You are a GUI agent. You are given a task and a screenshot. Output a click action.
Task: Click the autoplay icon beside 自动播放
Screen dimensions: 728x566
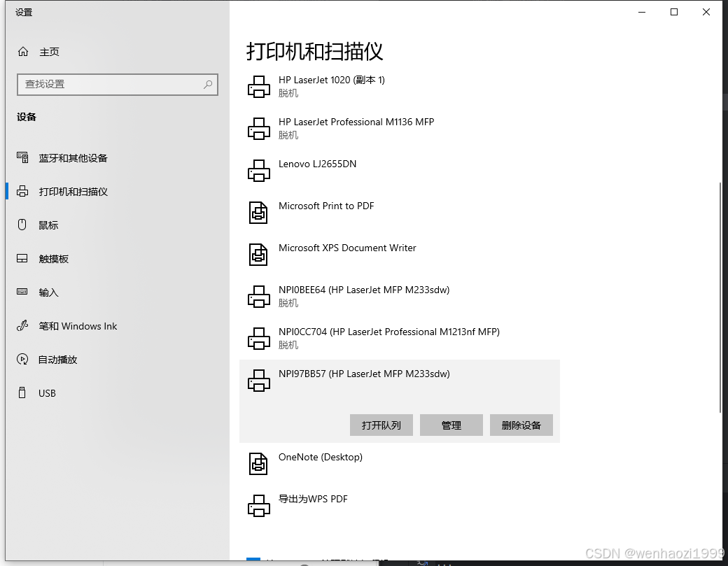pyautogui.click(x=22, y=359)
